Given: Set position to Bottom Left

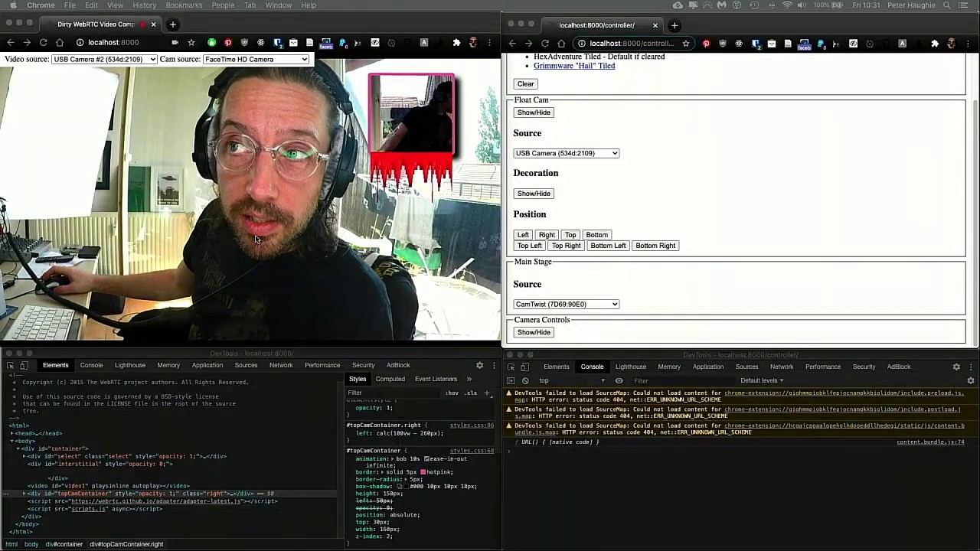Looking at the screenshot, I should coord(608,246).
